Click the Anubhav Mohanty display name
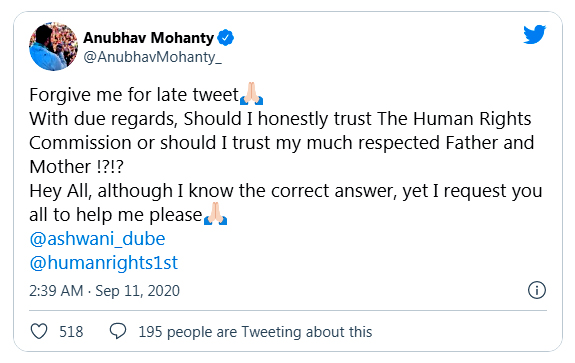575x363 pixels. [149, 38]
